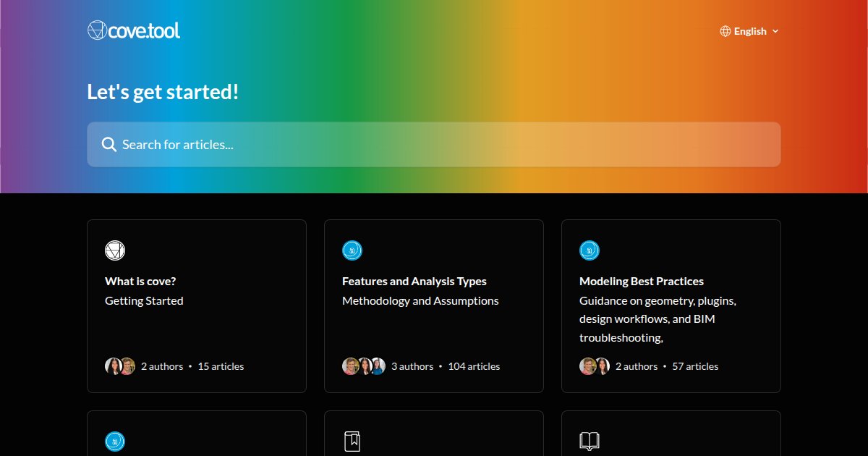Click the Getting Started description text
The height and width of the screenshot is (456, 868).
click(x=144, y=300)
